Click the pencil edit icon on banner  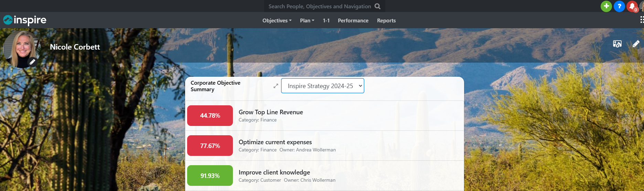click(636, 44)
